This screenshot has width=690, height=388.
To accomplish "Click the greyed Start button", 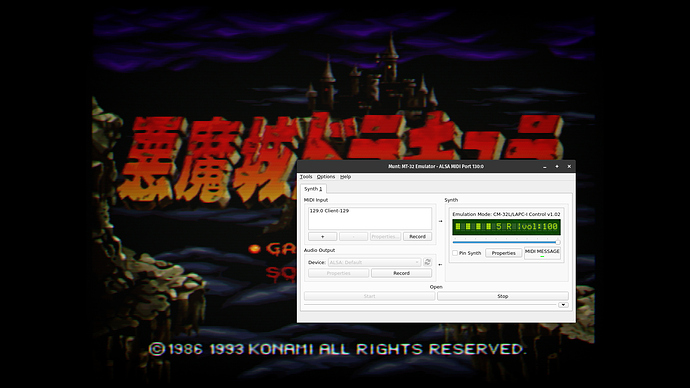I will click(369, 296).
